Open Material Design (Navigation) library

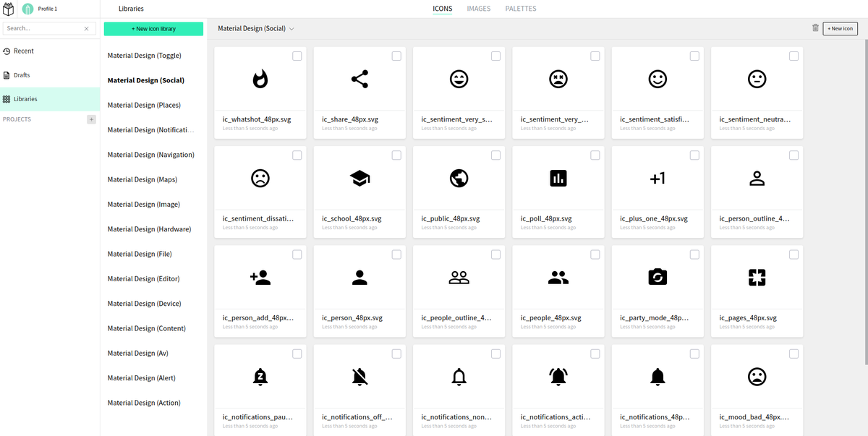(x=151, y=155)
